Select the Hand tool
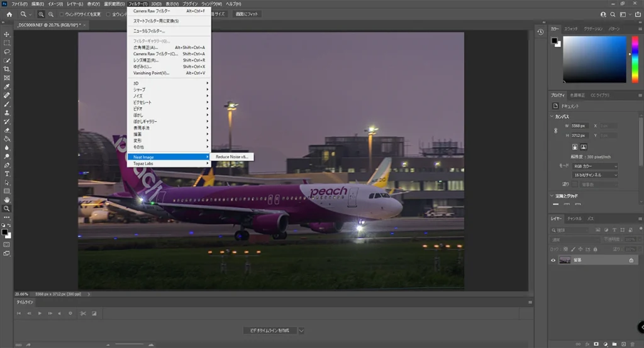The image size is (644, 348). (7, 200)
